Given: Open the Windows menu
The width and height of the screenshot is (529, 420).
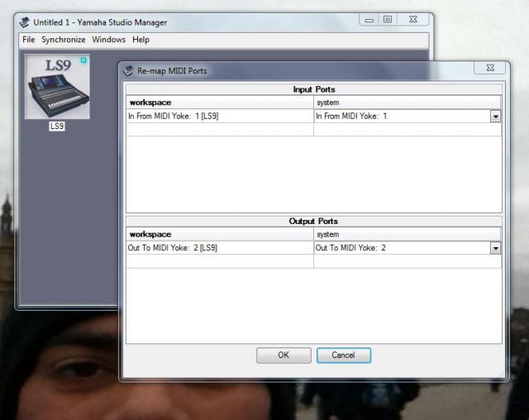Looking at the screenshot, I should 108,40.
